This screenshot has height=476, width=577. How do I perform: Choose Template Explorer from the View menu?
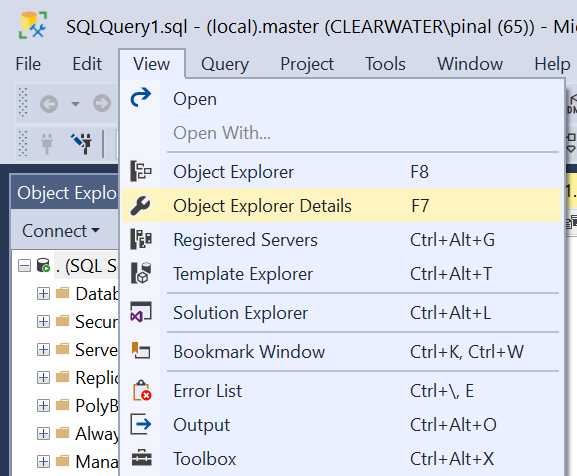click(x=341, y=274)
